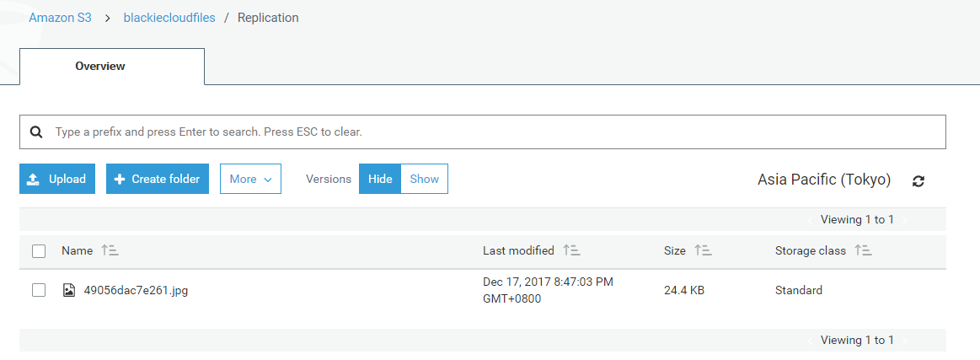Viewport: 980px width, 360px height.
Task: Tick the select-all checkbox in header row
Action: tap(39, 250)
